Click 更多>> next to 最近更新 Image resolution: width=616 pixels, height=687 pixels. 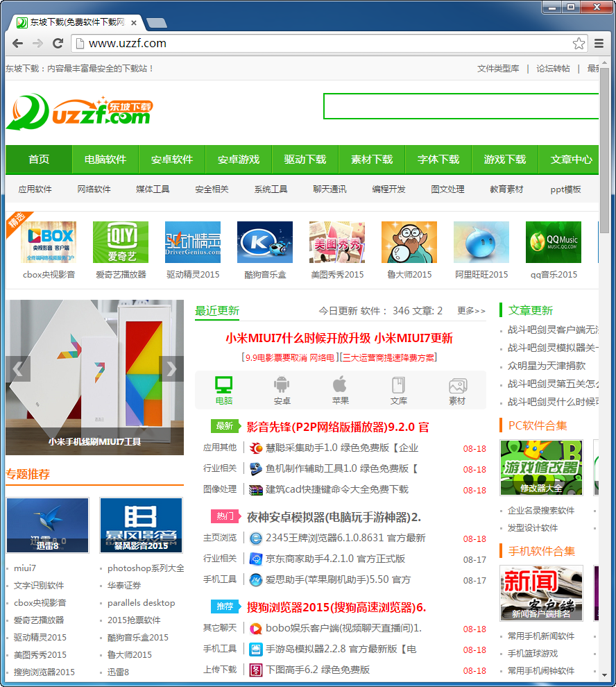[472, 311]
